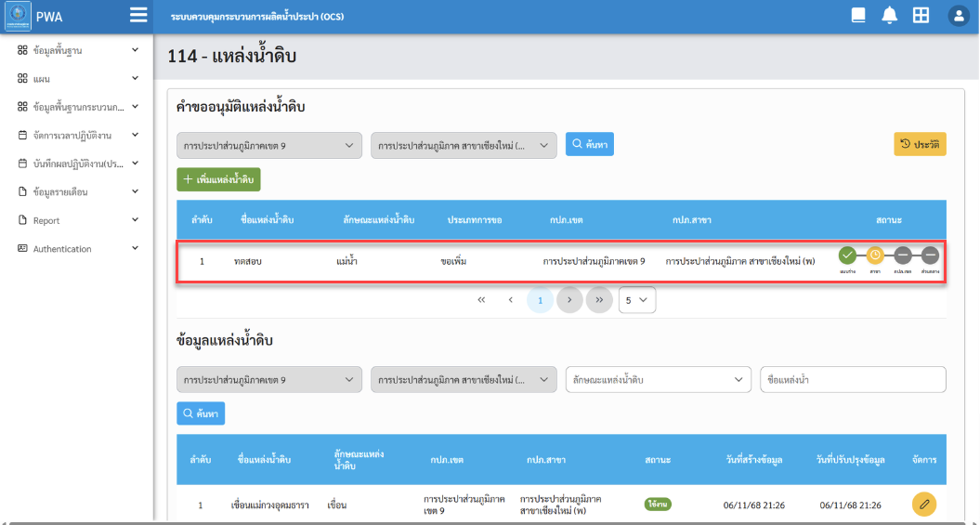This screenshot has height=525, width=980.
Task: Click the ID card icon beside Authentication
Action: point(22,248)
